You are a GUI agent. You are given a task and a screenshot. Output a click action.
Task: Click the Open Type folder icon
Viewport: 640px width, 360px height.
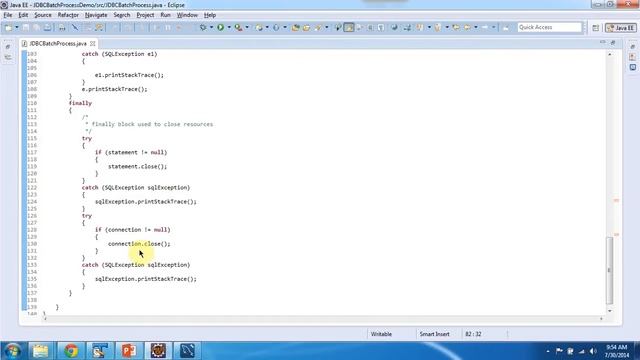coord(295,27)
